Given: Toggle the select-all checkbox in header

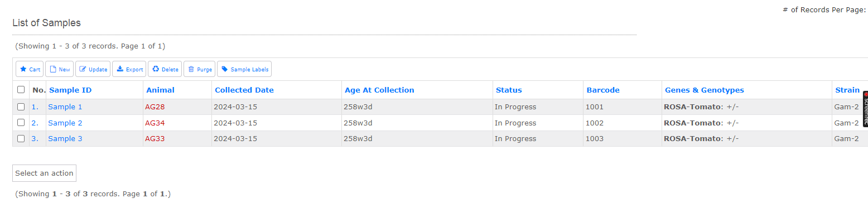Looking at the screenshot, I should coord(21,89).
